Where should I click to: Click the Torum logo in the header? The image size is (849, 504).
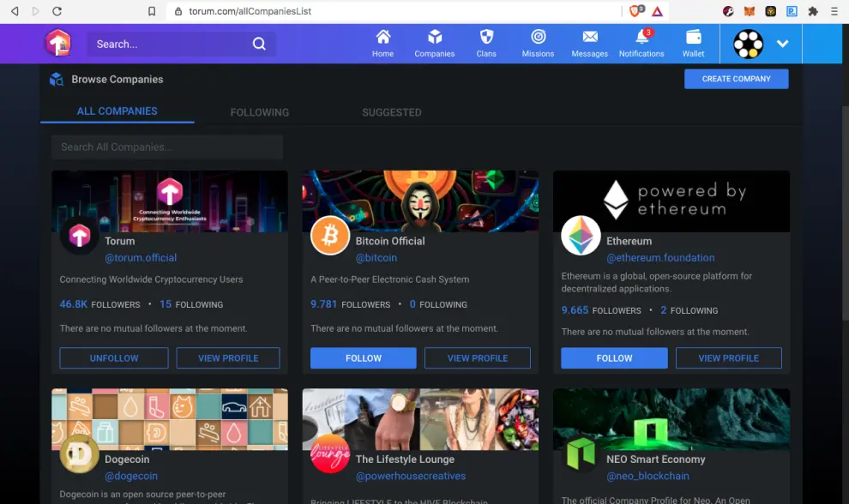(x=58, y=44)
